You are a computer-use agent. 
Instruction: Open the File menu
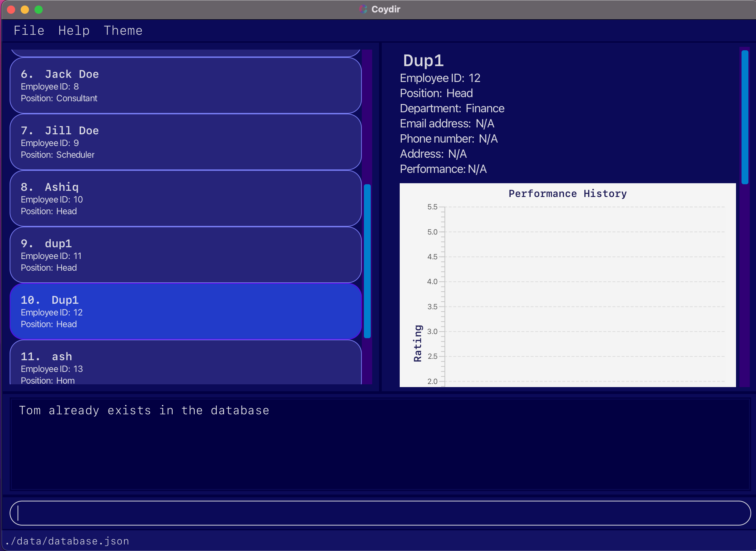(x=29, y=31)
